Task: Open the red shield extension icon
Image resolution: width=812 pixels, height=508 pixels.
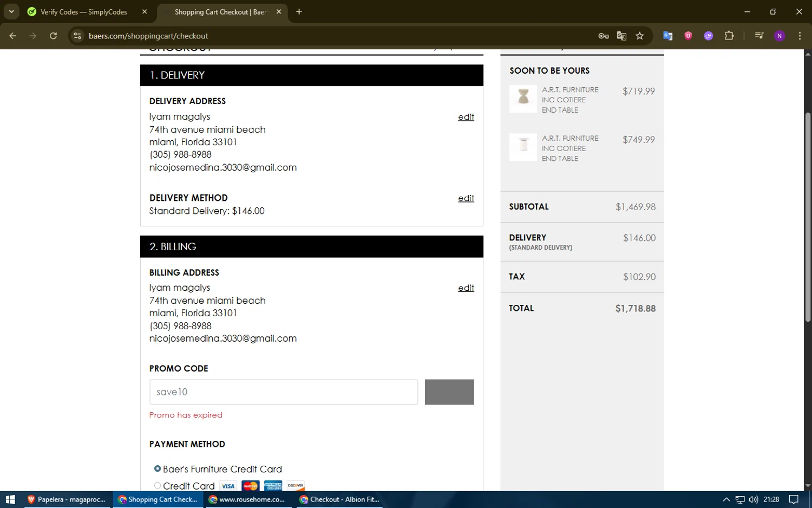Action: pos(688,36)
